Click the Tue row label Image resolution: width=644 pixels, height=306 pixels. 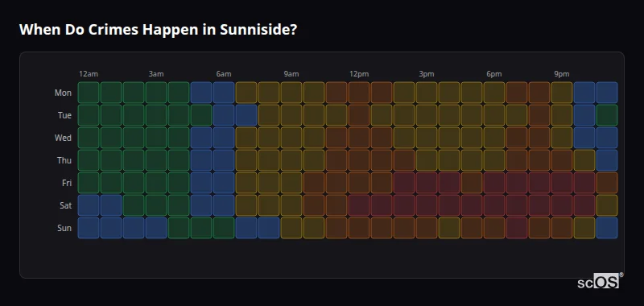click(64, 115)
